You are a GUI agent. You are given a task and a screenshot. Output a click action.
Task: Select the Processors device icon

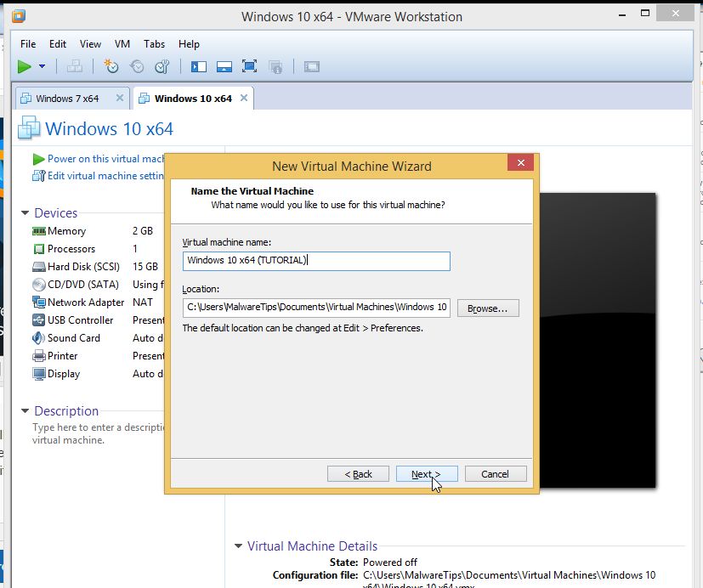39,249
